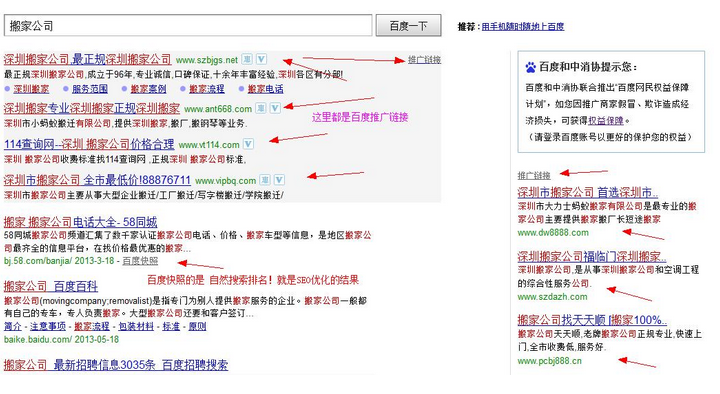
Task: Click the 百度一下 search button
Action: (x=409, y=25)
